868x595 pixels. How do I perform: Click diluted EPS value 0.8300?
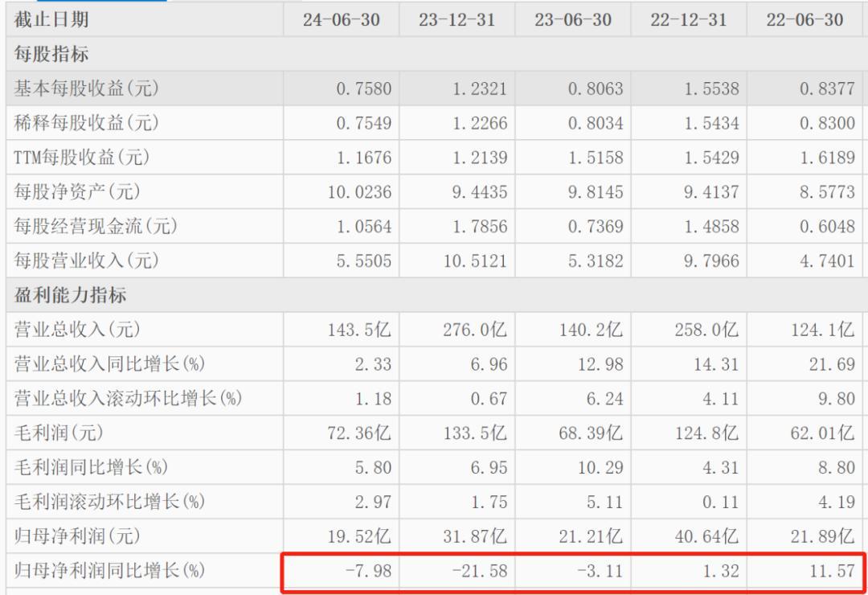click(827, 123)
